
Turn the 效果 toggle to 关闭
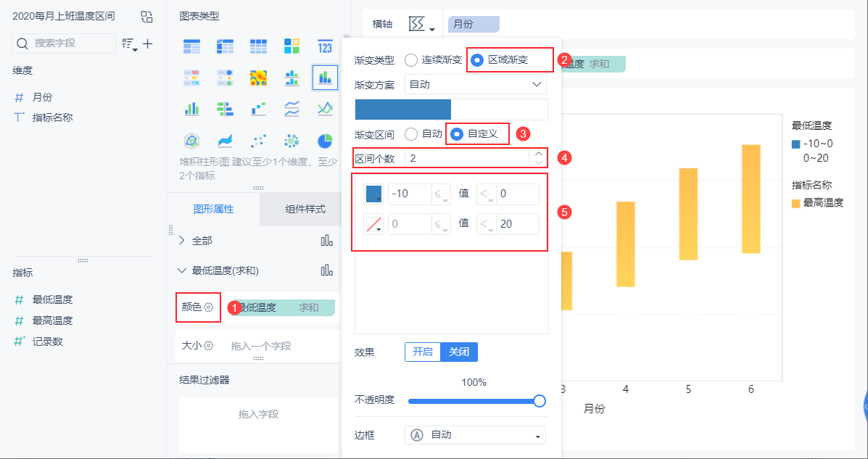[459, 352]
